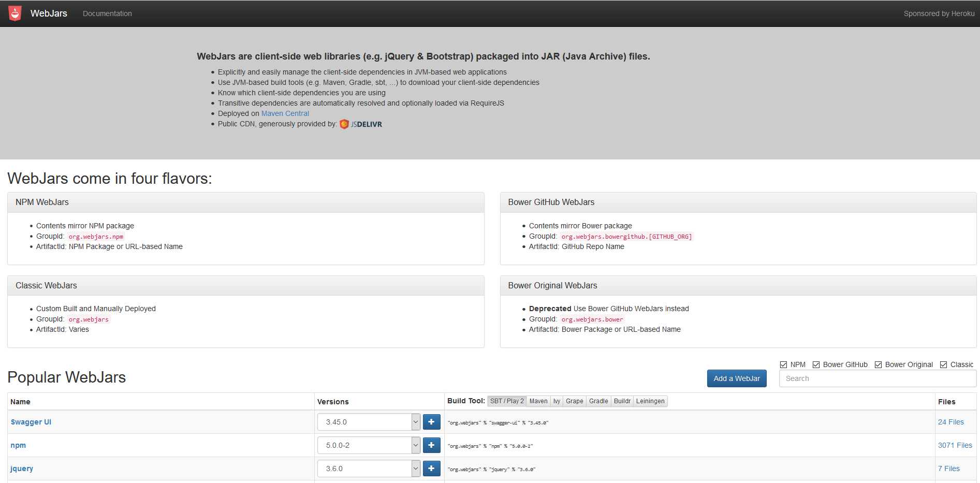Select the Buildr build tool tab

pyautogui.click(x=622, y=401)
